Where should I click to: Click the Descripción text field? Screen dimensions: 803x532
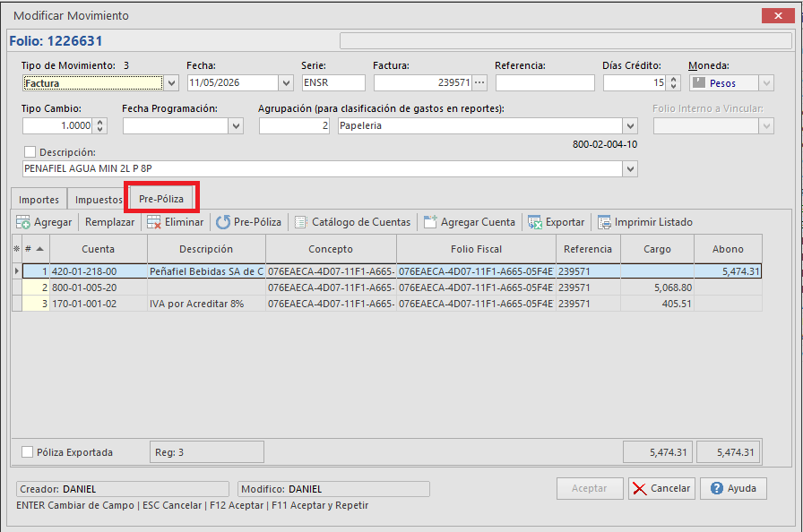click(323, 168)
